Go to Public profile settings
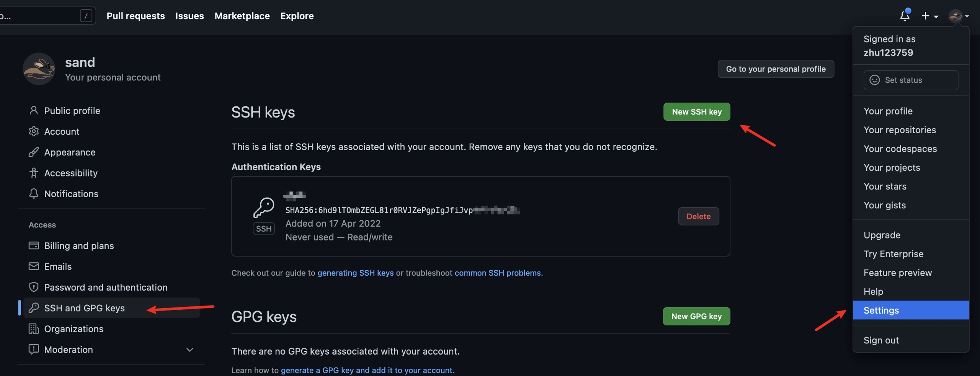 click(112, 111)
